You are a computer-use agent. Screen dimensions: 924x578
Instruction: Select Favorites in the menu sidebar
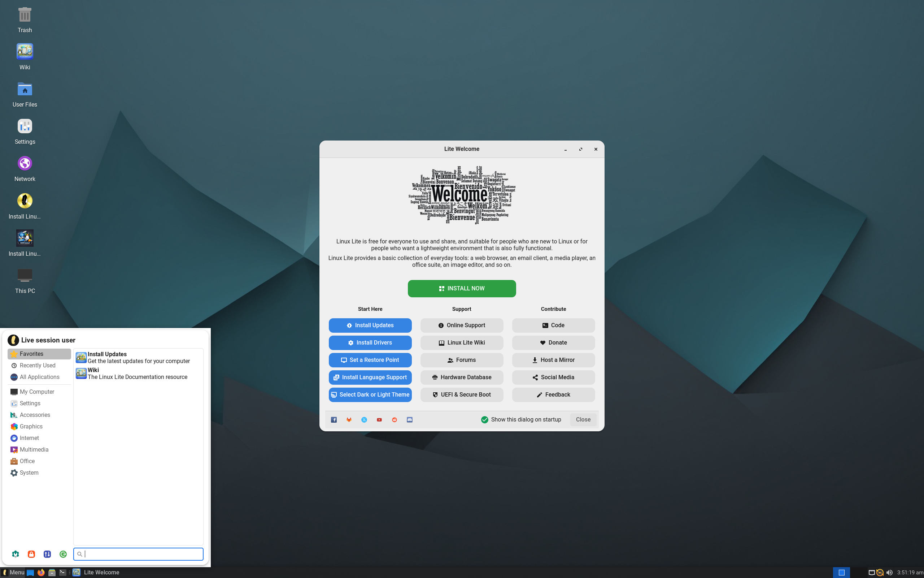point(39,354)
